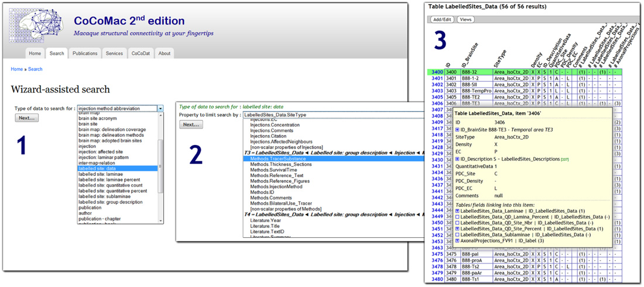The width and height of the screenshot is (644, 287).
Task: Toggle LabelledSites_Data_QD_Lamina_Percent checkbox
Action: coord(458,216)
